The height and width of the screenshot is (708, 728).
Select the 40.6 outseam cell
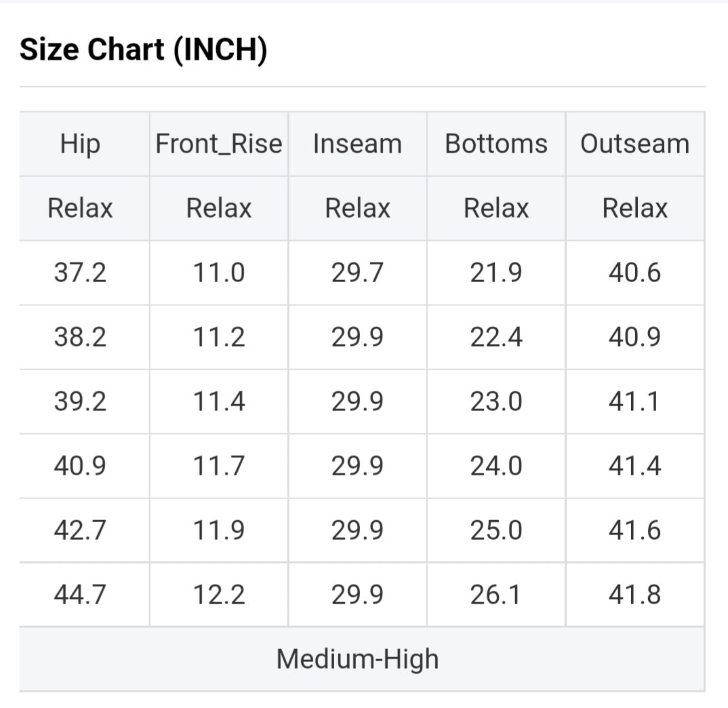[x=635, y=273]
